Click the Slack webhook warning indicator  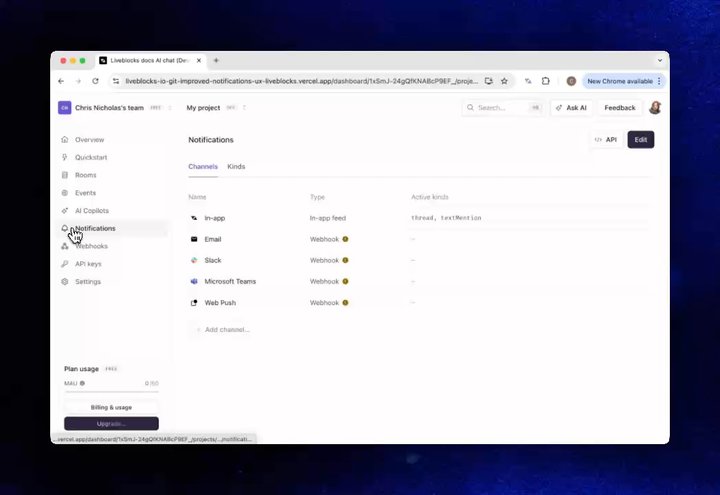pyautogui.click(x=345, y=260)
